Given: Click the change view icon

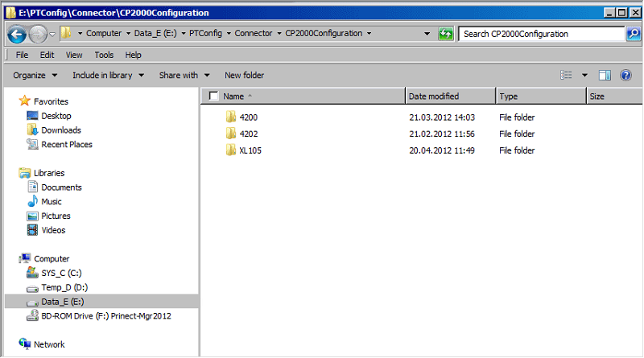Looking at the screenshot, I should pos(566,75).
